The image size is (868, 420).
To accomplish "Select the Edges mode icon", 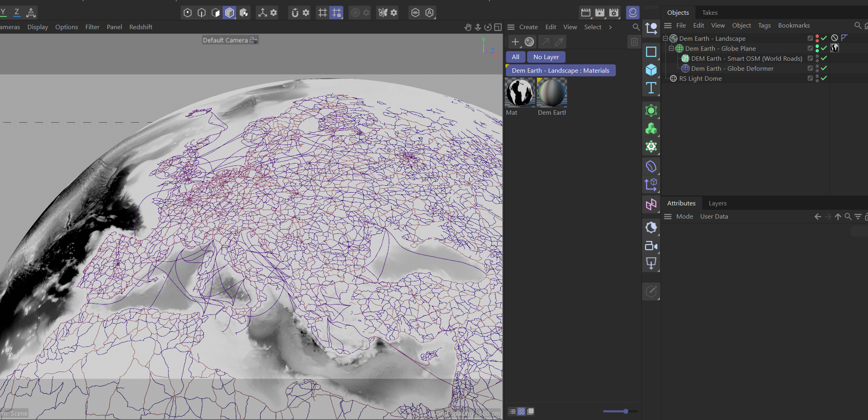I will click(201, 13).
